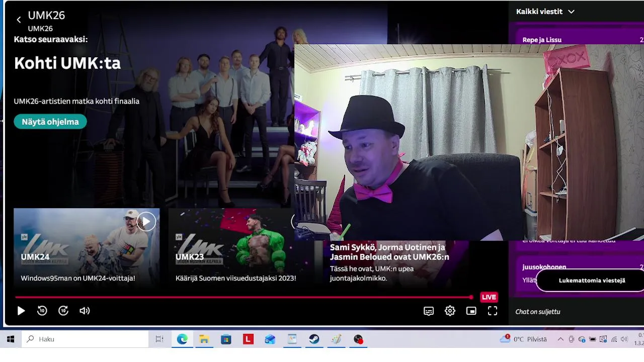Jump to live via the LIVE badge
644x362 pixels.
point(489,297)
